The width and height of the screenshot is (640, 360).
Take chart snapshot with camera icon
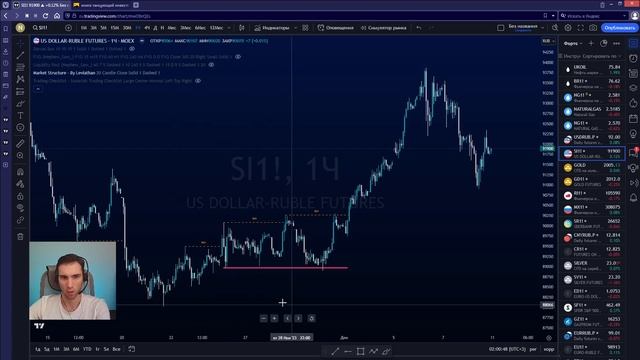coord(593,28)
